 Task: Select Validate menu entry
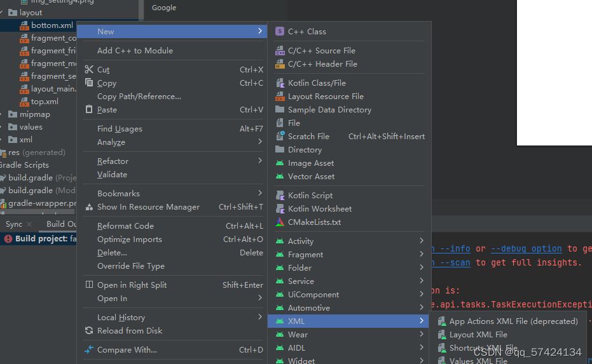172,175
